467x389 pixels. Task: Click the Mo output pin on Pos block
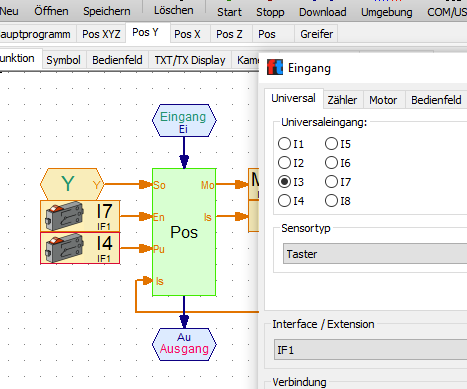[207, 185]
